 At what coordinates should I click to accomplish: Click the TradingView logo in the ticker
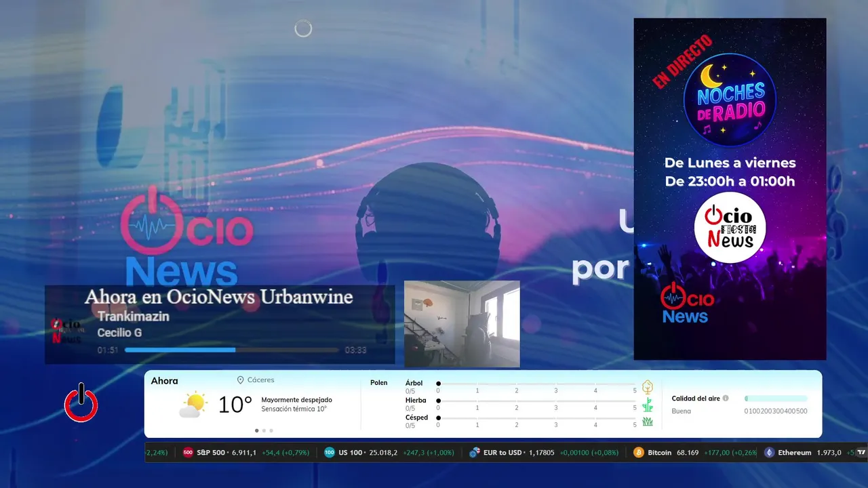[x=862, y=453]
